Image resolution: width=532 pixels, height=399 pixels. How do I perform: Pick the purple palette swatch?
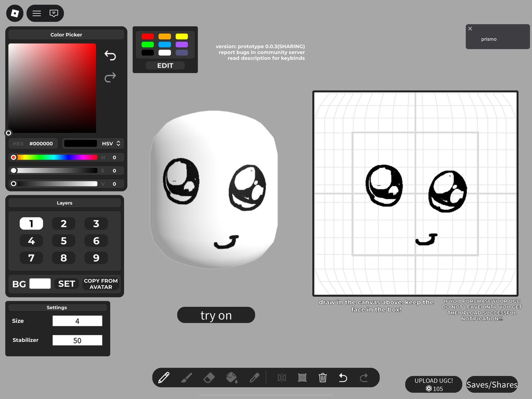tap(181, 44)
